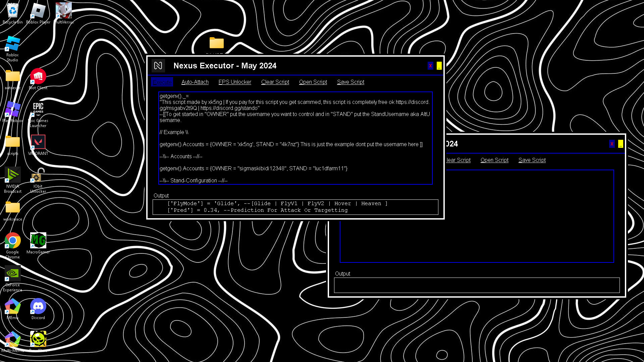
Task: Open the VALORANT desktop shortcut
Action: tap(38, 142)
